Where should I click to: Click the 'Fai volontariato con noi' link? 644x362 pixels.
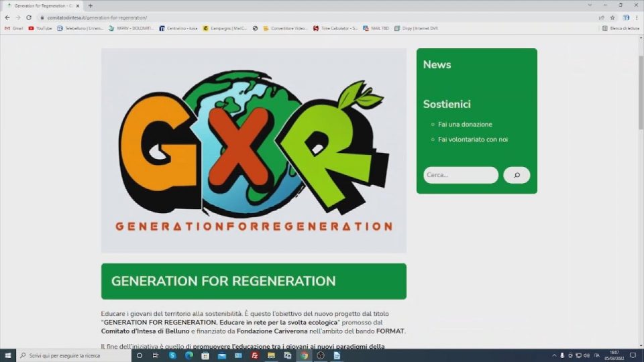click(x=472, y=139)
